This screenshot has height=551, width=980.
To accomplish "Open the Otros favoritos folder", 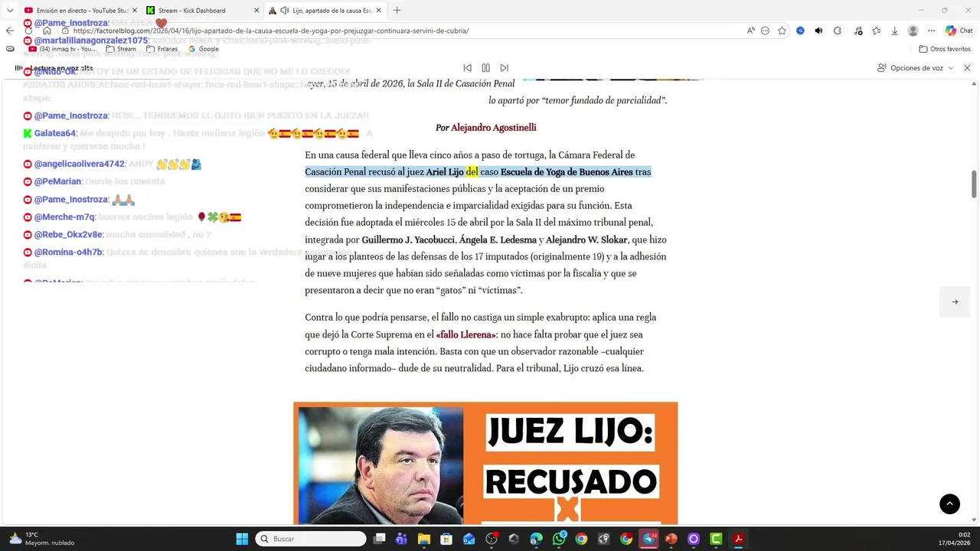I will (x=945, y=49).
